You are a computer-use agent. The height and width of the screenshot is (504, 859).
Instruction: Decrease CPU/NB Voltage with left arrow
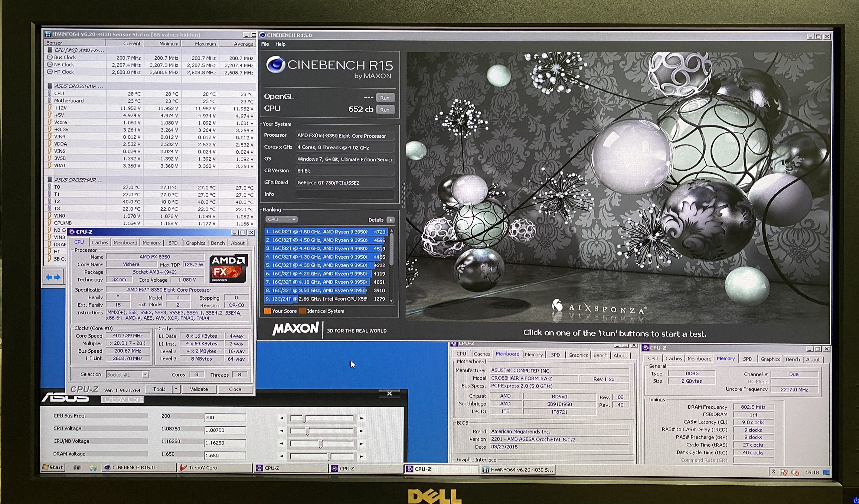click(x=282, y=444)
